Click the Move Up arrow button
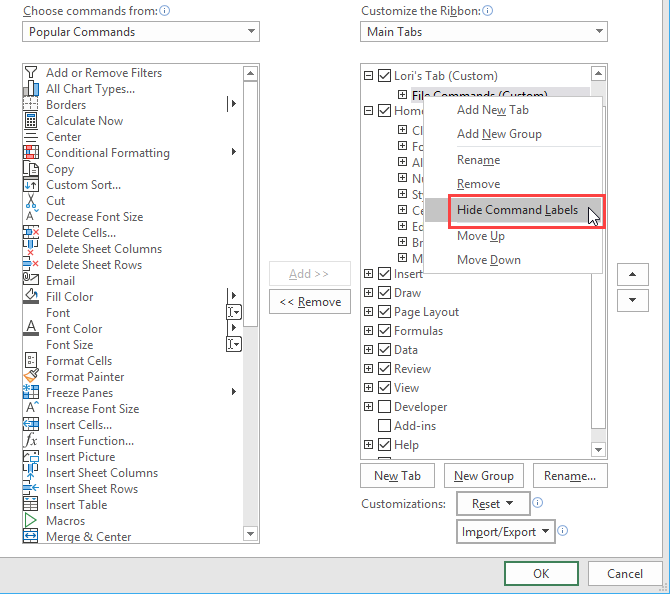 (632, 275)
